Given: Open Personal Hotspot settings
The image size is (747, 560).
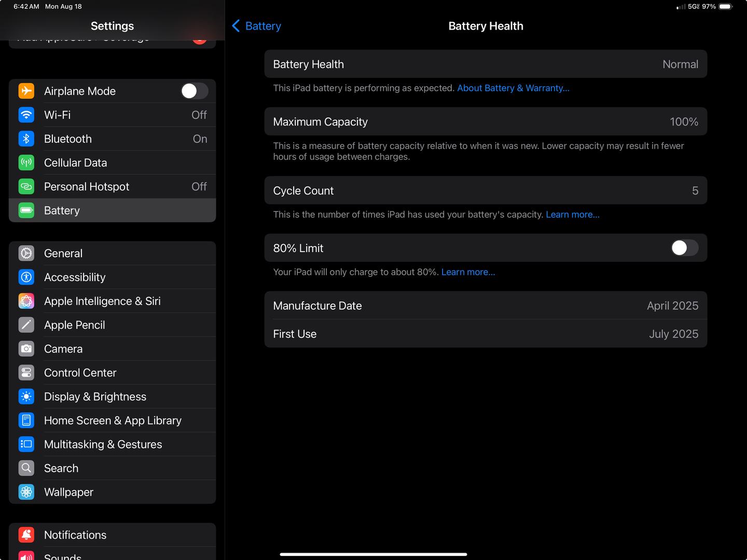Looking at the screenshot, I should 113,186.
